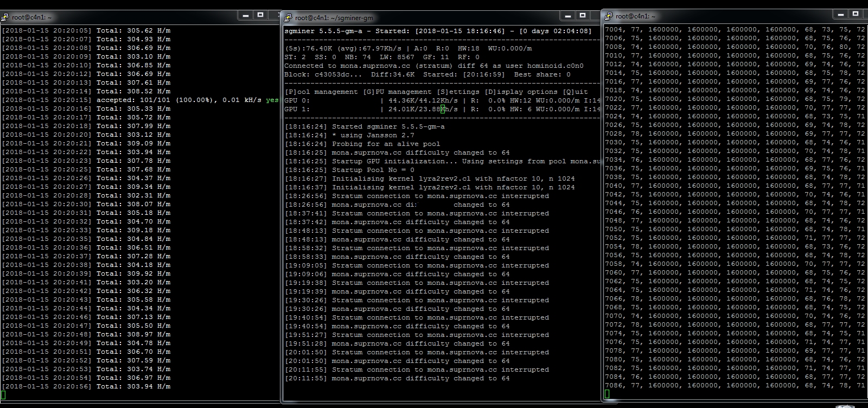
Task: Click '[18:37:42] mona.suprnova.cc difficulty changed' line
Action: [397, 222]
